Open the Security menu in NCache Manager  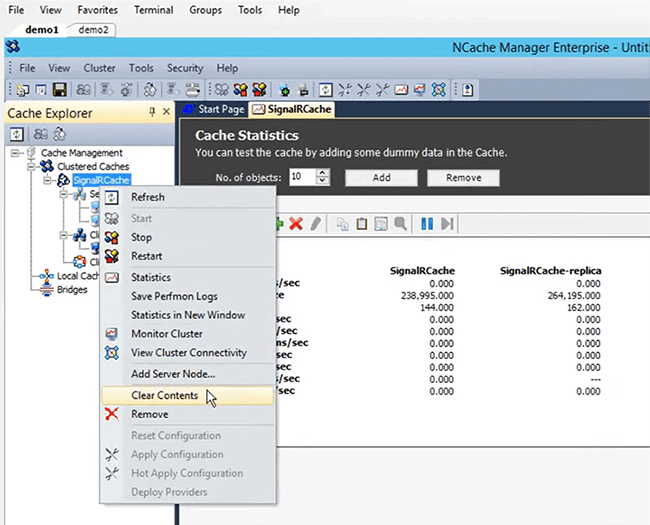185,68
